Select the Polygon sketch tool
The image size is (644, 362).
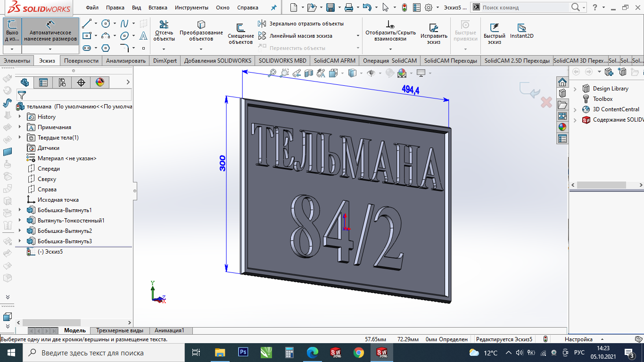(x=106, y=48)
